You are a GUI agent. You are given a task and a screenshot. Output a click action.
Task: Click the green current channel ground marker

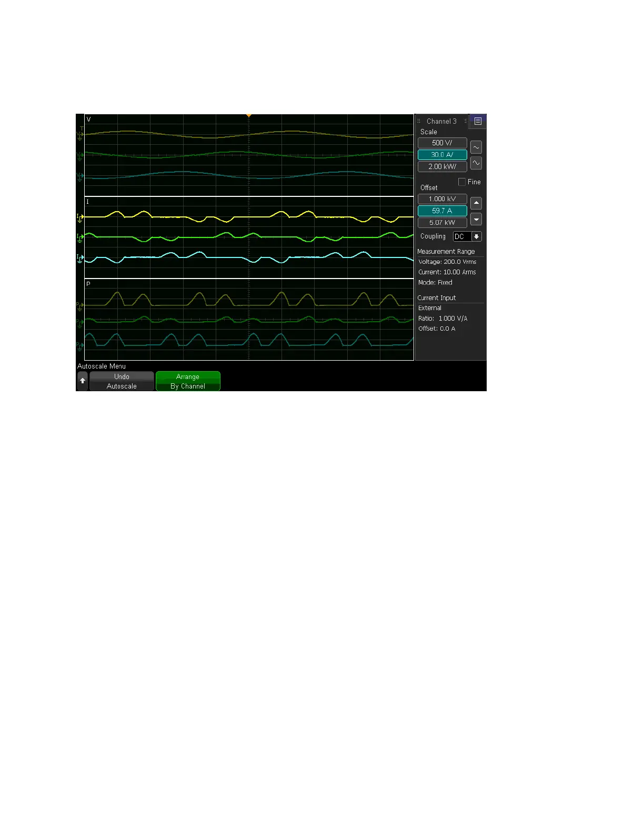point(80,237)
